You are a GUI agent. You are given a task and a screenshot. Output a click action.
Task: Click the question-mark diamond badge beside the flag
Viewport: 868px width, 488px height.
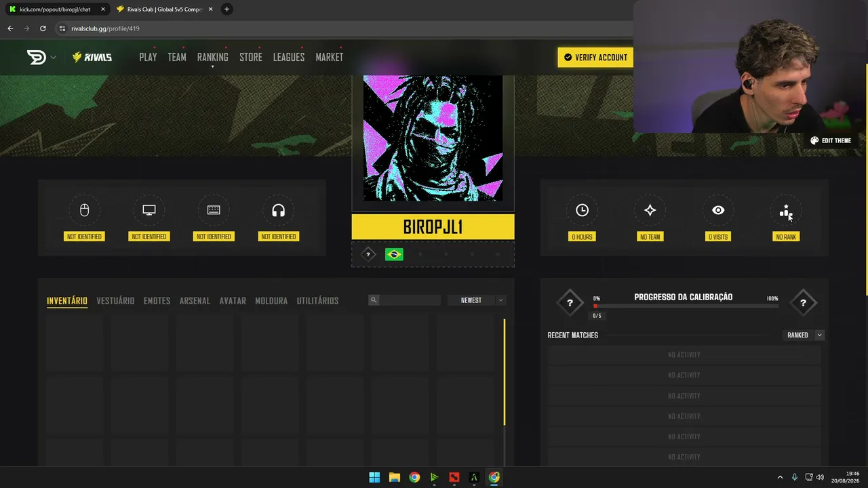(368, 254)
